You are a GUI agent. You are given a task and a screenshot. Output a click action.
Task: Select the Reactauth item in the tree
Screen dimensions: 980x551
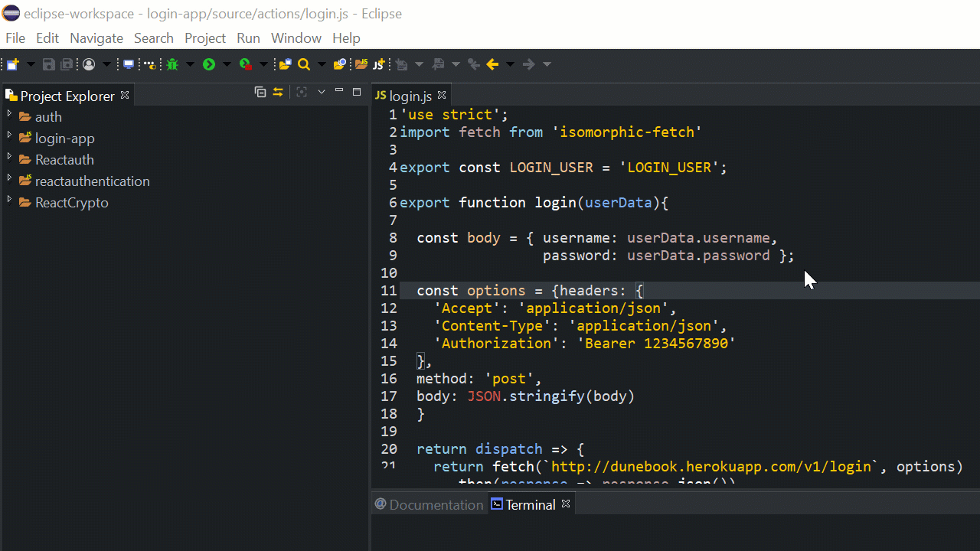point(64,160)
